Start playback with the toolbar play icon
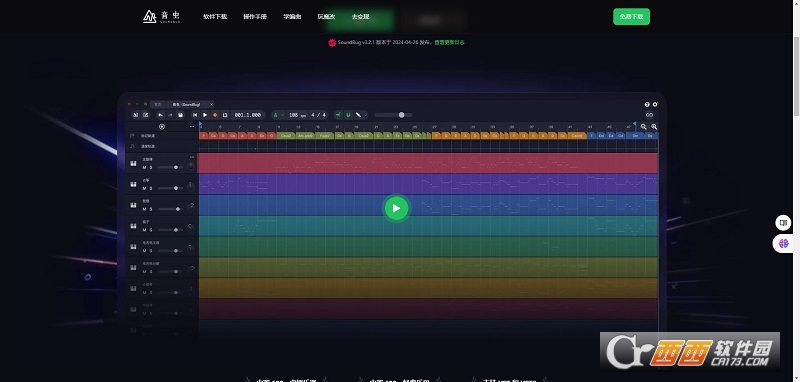 (x=205, y=115)
